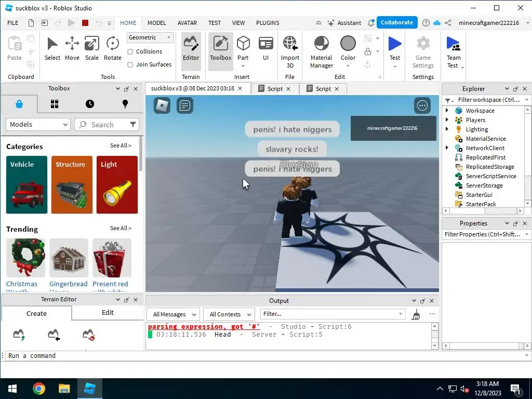532x399 pixels.
Task: Switch to the PLUGINS ribbon tab
Action: click(268, 23)
